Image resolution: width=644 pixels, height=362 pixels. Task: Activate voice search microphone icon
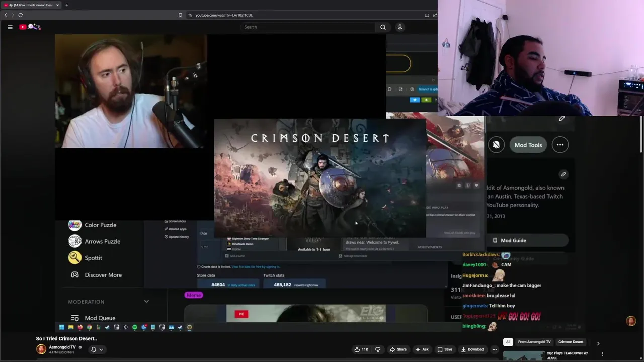coord(400,27)
